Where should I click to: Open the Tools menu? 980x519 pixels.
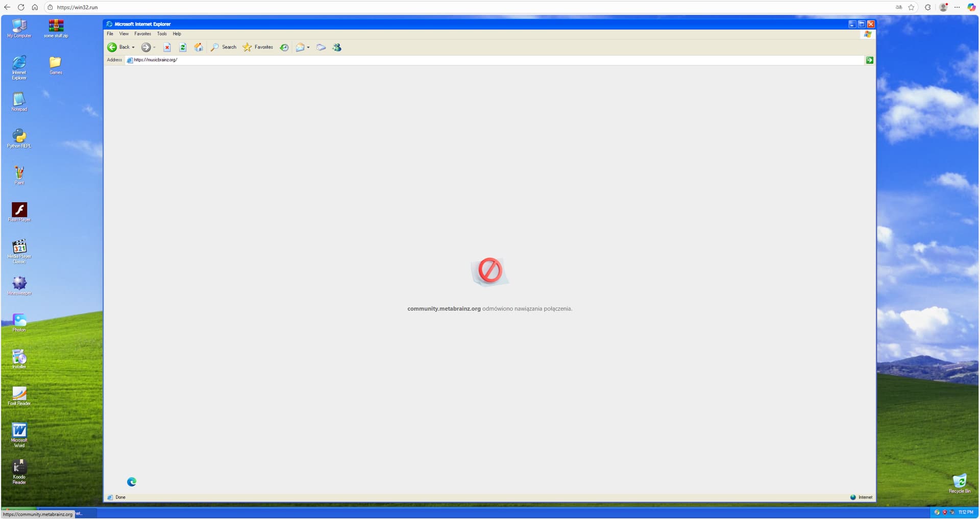coord(162,34)
